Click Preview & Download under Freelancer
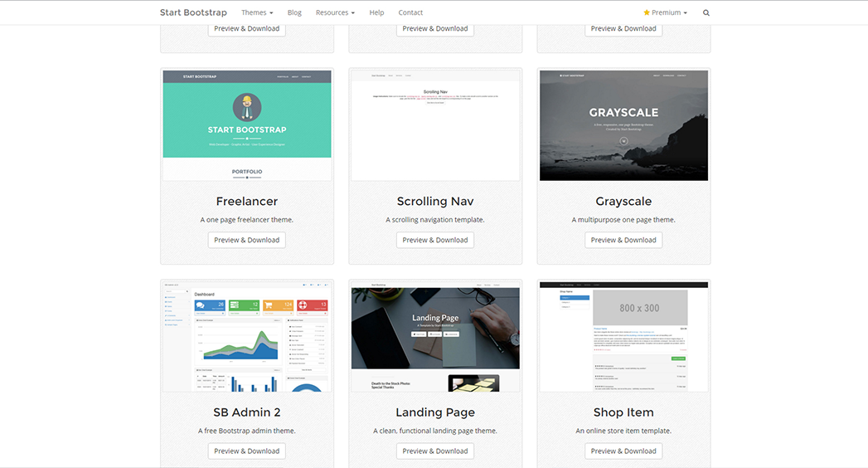Screen dimensions: 868x468 pyautogui.click(x=247, y=240)
